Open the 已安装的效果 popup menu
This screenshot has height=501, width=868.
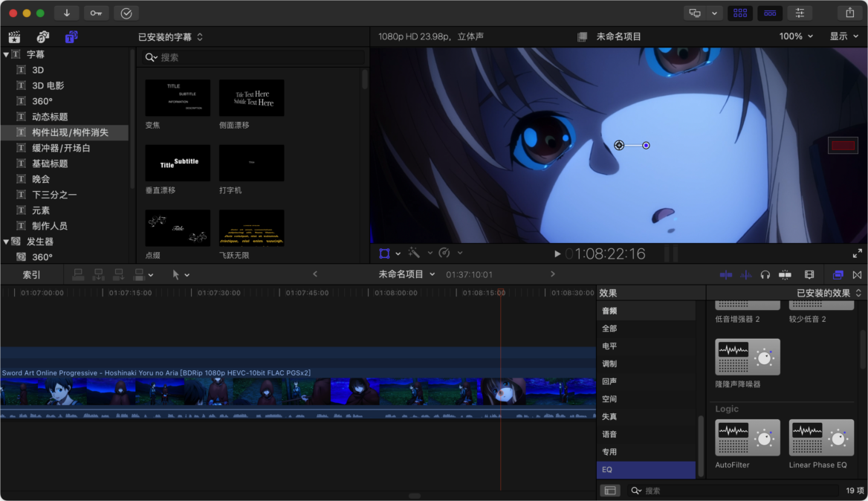click(x=829, y=293)
